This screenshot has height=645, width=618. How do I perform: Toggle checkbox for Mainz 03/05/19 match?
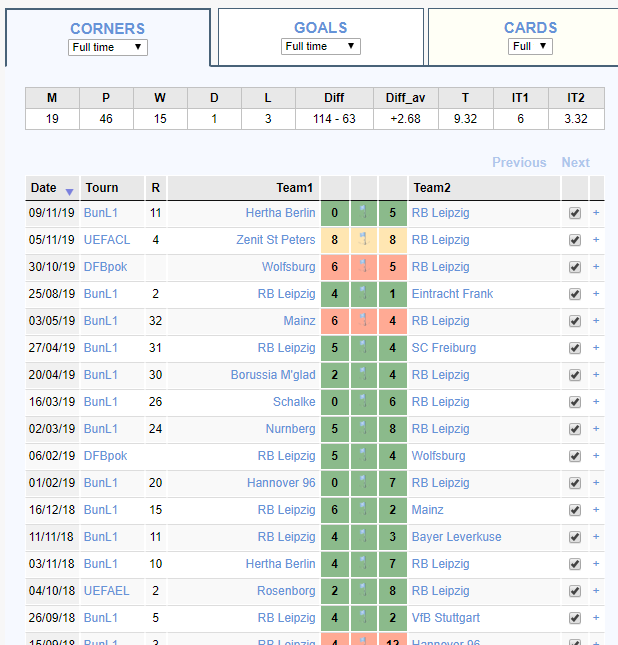(575, 321)
